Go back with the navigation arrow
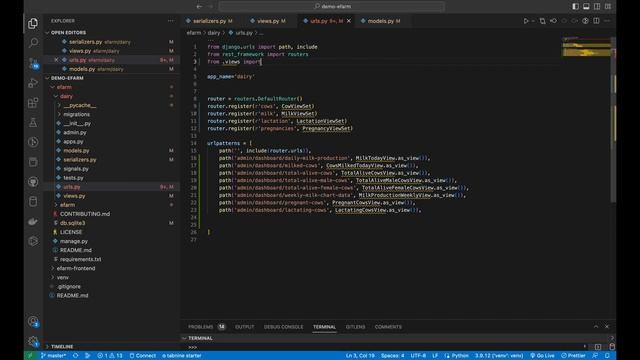The image size is (640, 360). (x=199, y=6)
